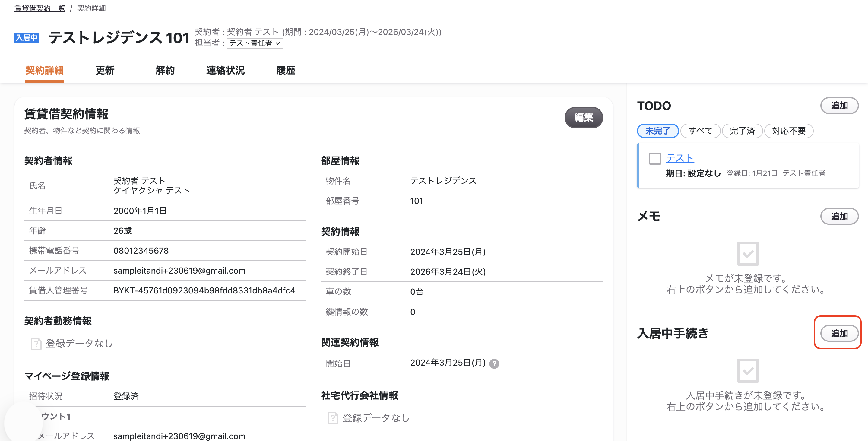Click 招待状況 value 登録済
Screen dimensions: 868x441
[126, 396]
